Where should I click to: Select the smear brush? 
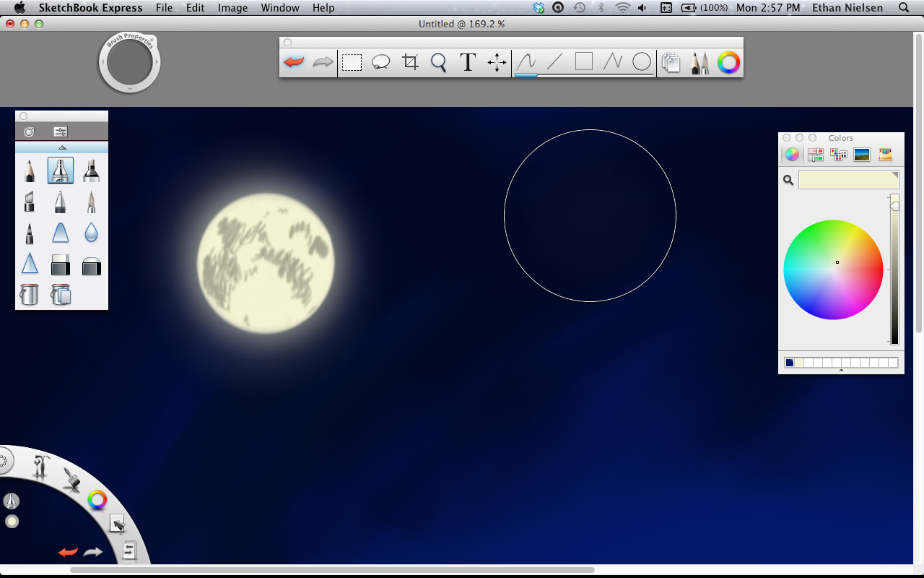(61, 233)
